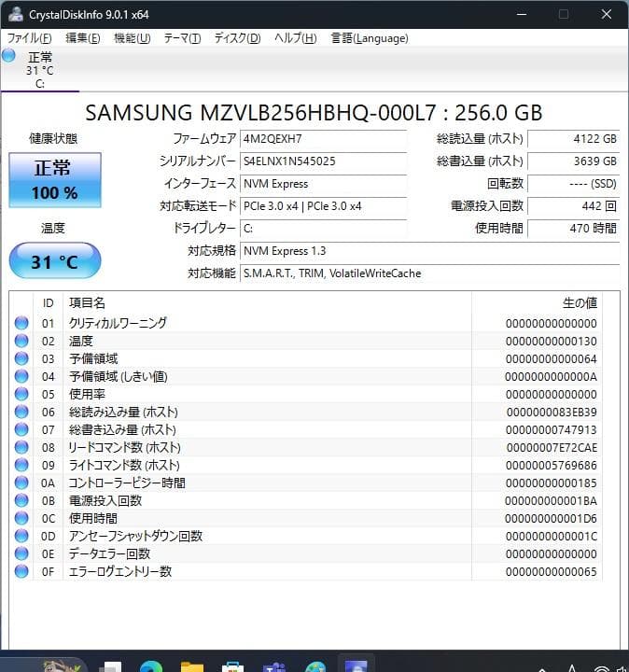Open the ヘルプ(H) menu
This screenshot has width=629, height=672.
(295, 38)
